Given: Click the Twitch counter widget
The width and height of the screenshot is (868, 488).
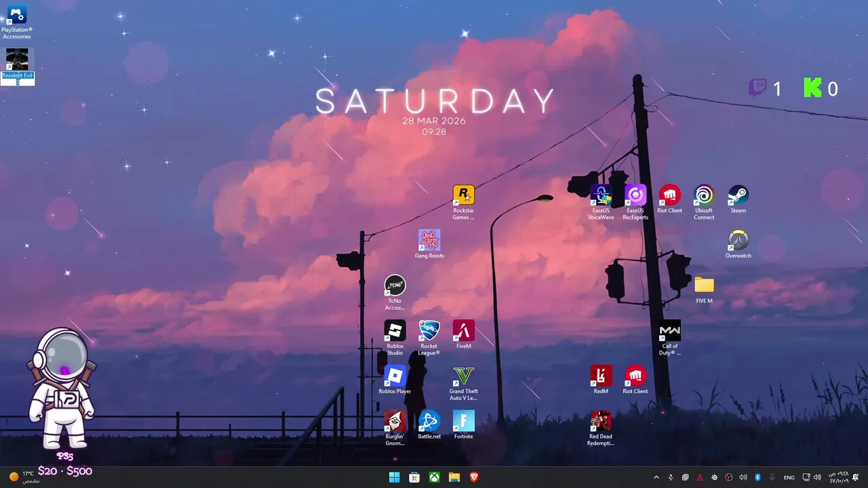Looking at the screenshot, I should pyautogui.click(x=765, y=88).
